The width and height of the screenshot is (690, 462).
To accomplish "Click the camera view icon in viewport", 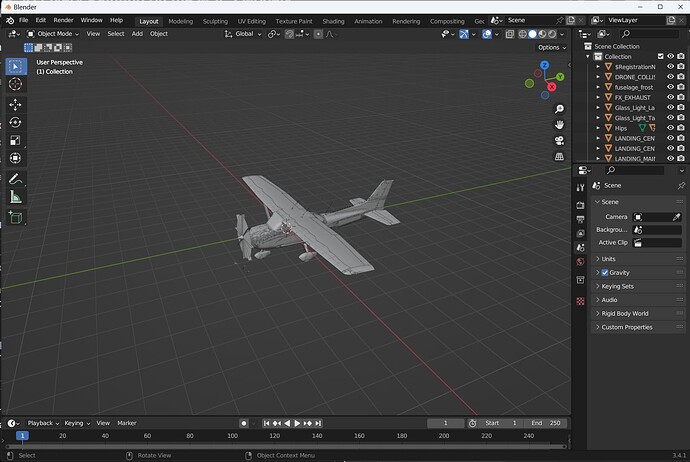I will [x=561, y=140].
